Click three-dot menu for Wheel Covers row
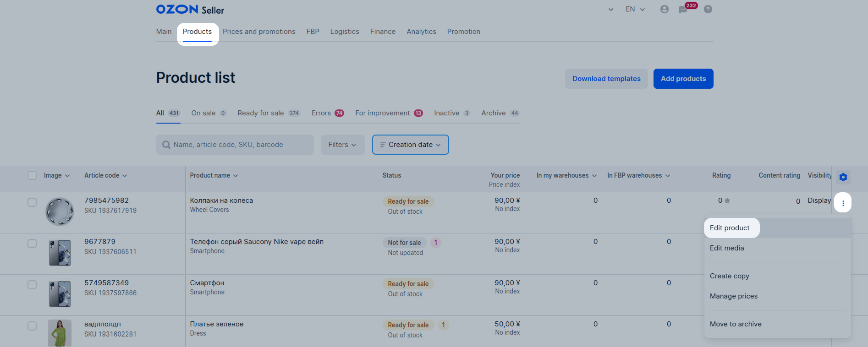Image resolution: width=868 pixels, height=347 pixels. pos(843,203)
